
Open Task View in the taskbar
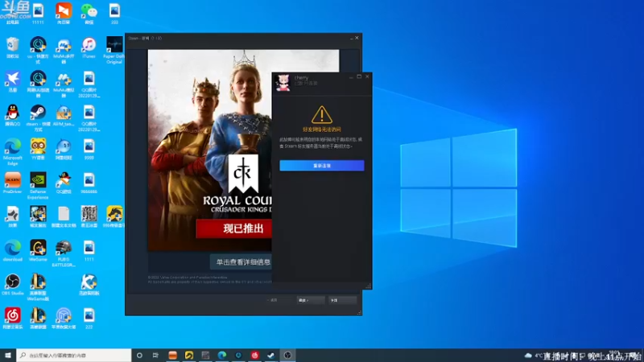155,355
